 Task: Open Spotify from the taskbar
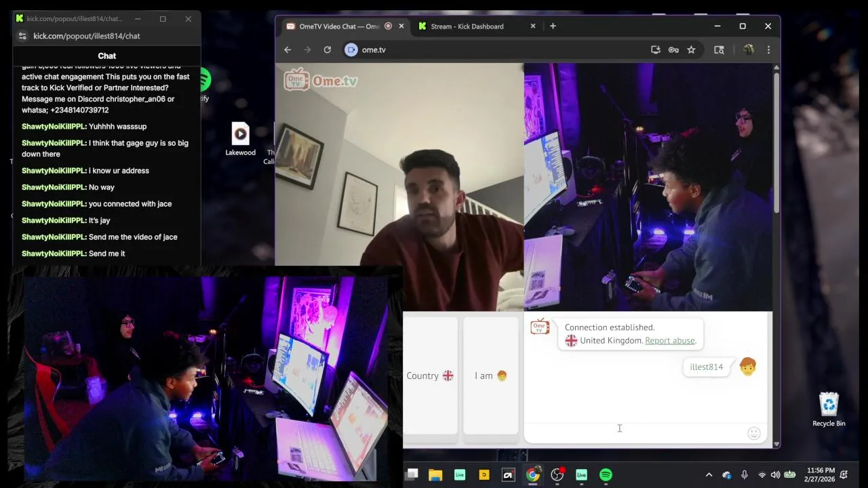pyautogui.click(x=606, y=475)
